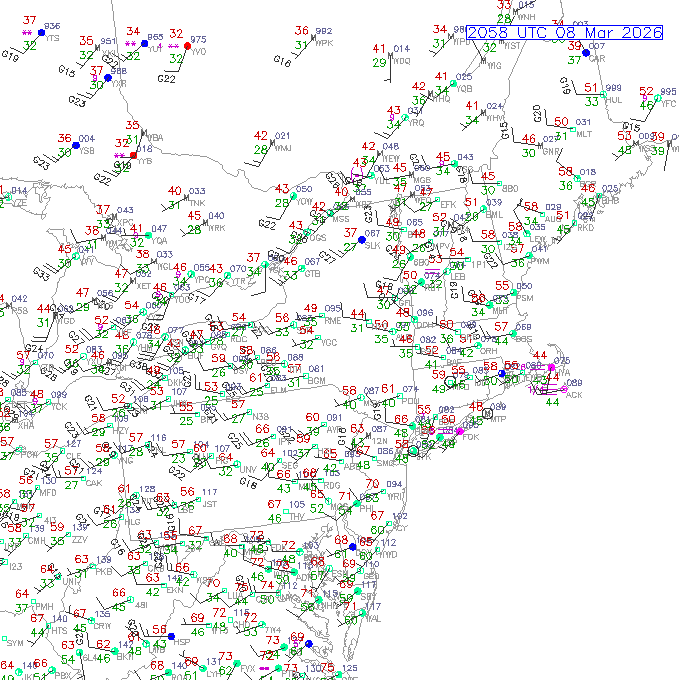Image resolution: width=680 pixels, height=680 pixels.
Task: Select the RME station label
Action: 333,320
